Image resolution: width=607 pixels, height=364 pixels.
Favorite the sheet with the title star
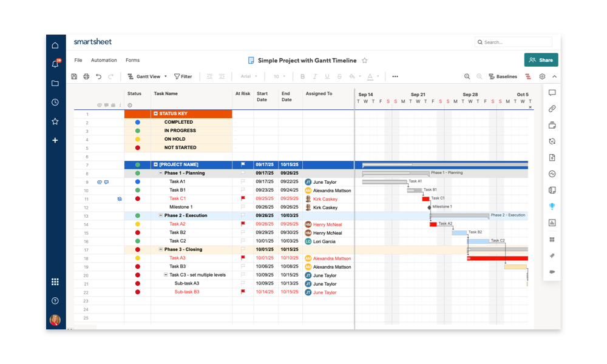tap(364, 60)
